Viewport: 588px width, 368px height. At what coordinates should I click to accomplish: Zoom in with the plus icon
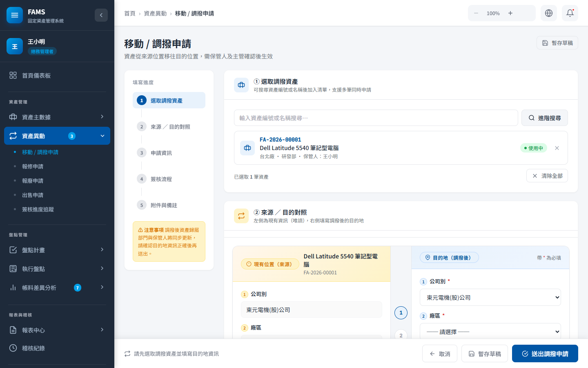pos(510,13)
